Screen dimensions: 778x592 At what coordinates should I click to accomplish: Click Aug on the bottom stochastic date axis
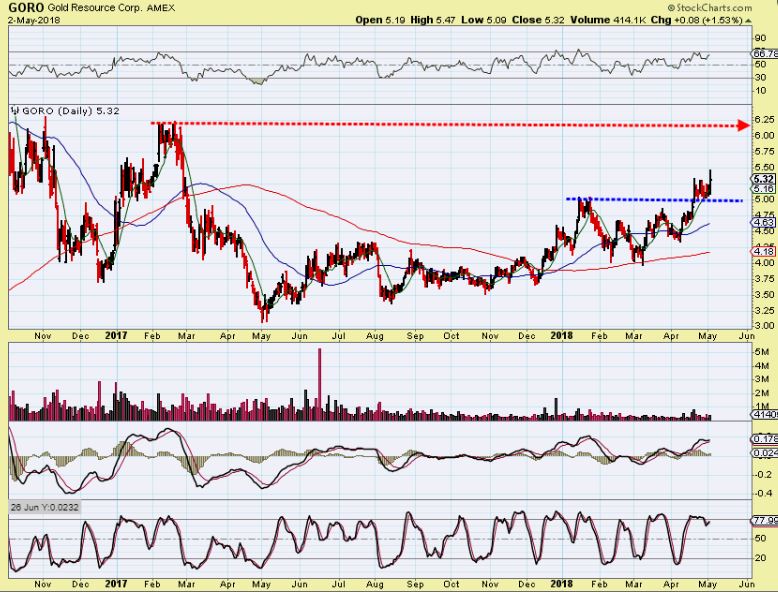(375, 584)
